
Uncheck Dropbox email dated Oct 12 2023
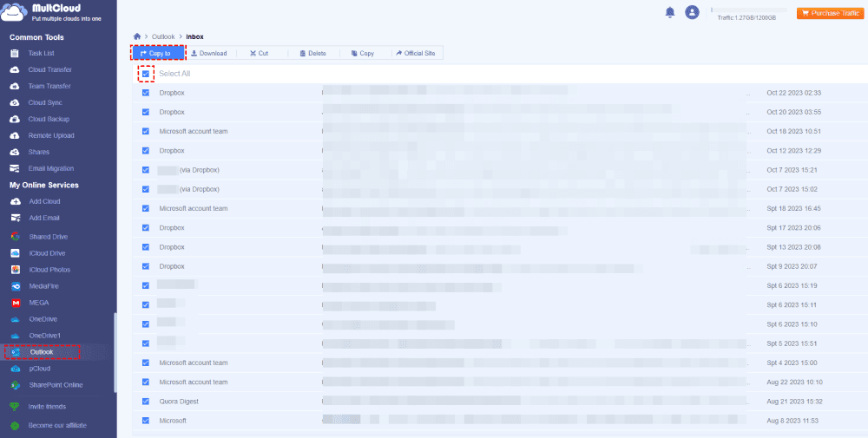tap(146, 150)
